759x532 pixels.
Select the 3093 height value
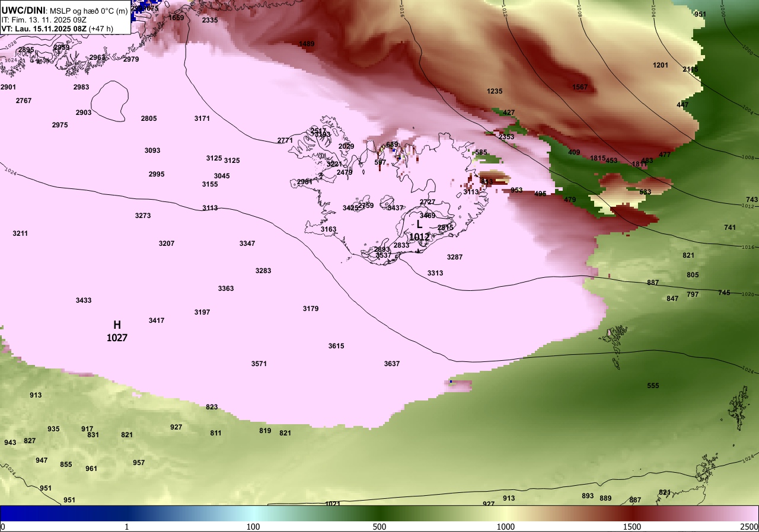[152, 150]
